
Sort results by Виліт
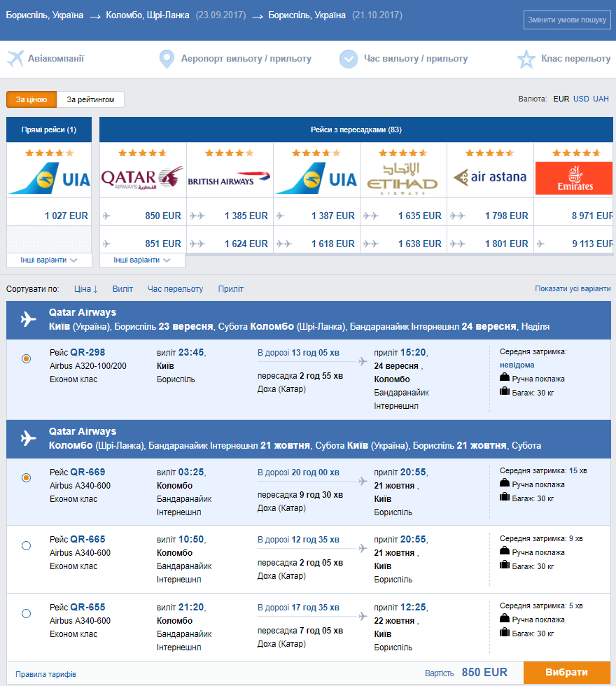[x=122, y=288]
